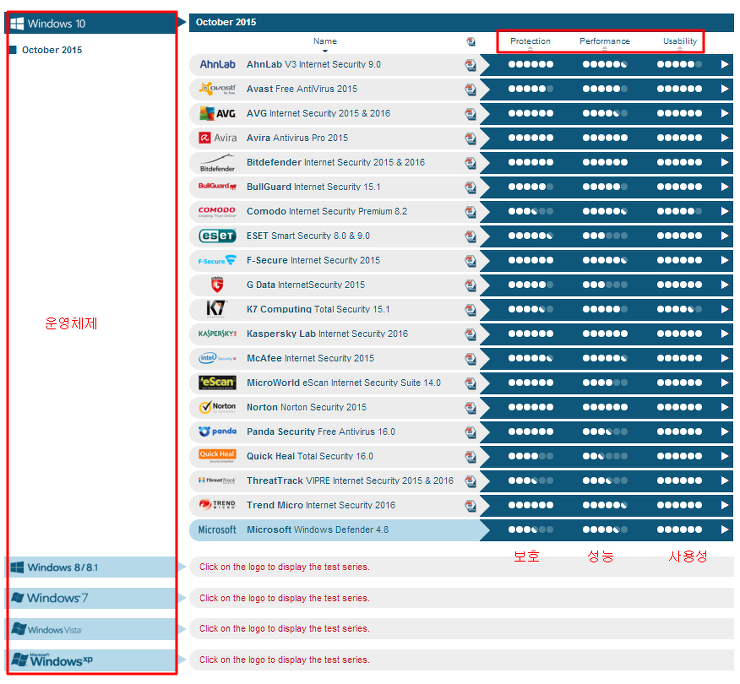Viewport: 740px width, 684px height.
Task: Open F-Secure Internet Security 2015 link
Action: point(313,260)
